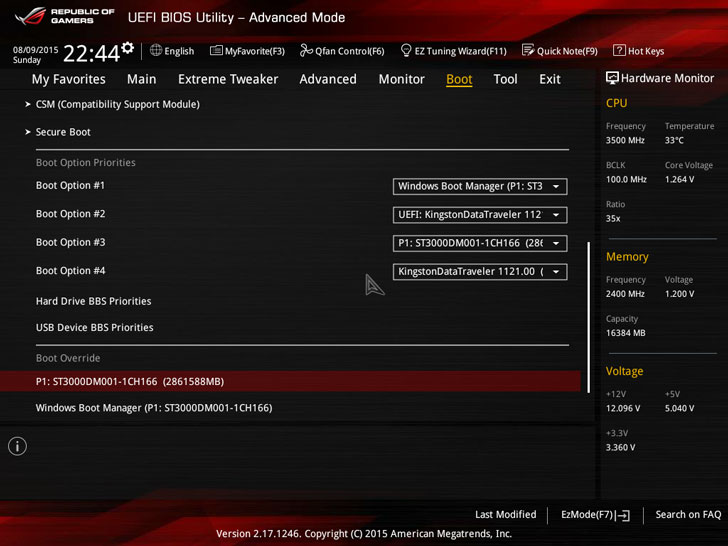Click the Quick Note notepad icon
The height and width of the screenshot is (546, 728).
(x=528, y=50)
